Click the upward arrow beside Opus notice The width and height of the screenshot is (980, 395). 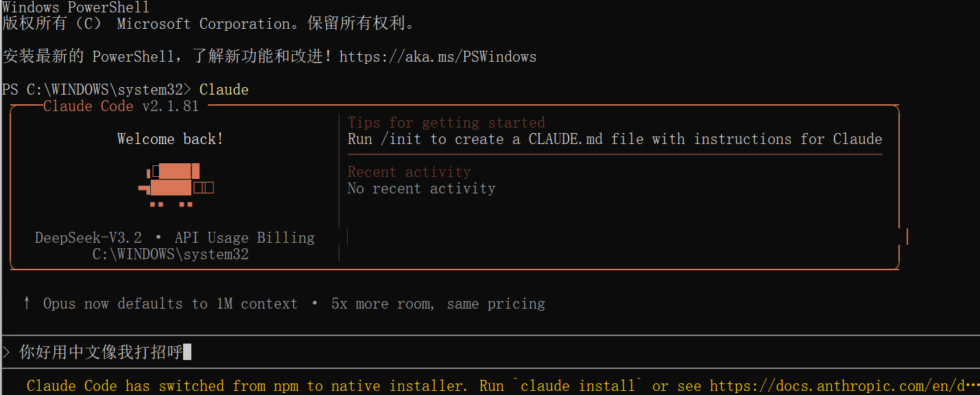tap(27, 303)
